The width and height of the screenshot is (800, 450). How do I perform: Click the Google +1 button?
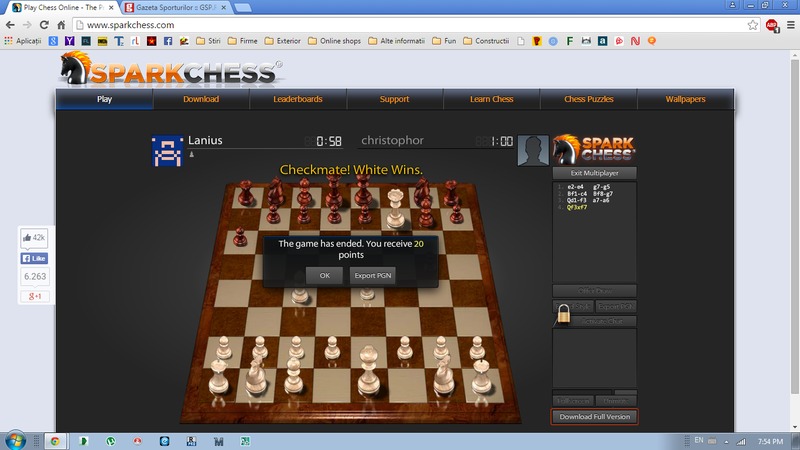(x=35, y=296)
